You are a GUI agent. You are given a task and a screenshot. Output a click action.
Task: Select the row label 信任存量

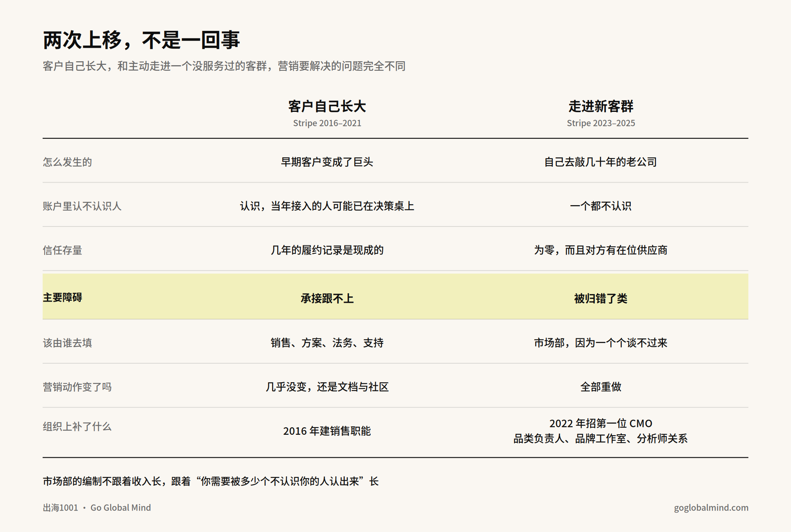click(x=62, y=250)
